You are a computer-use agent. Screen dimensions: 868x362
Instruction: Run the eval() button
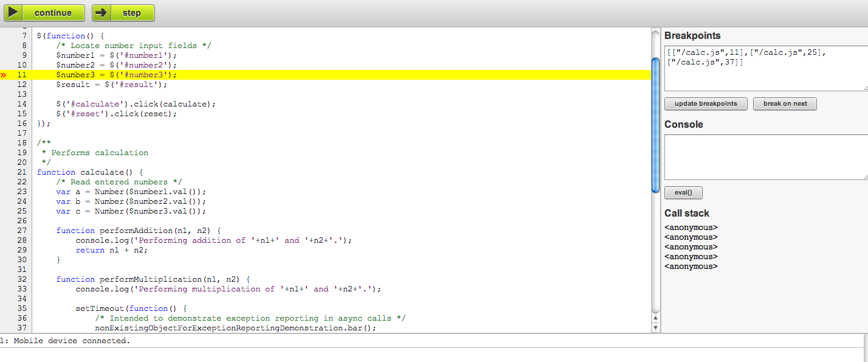point(683,192)
